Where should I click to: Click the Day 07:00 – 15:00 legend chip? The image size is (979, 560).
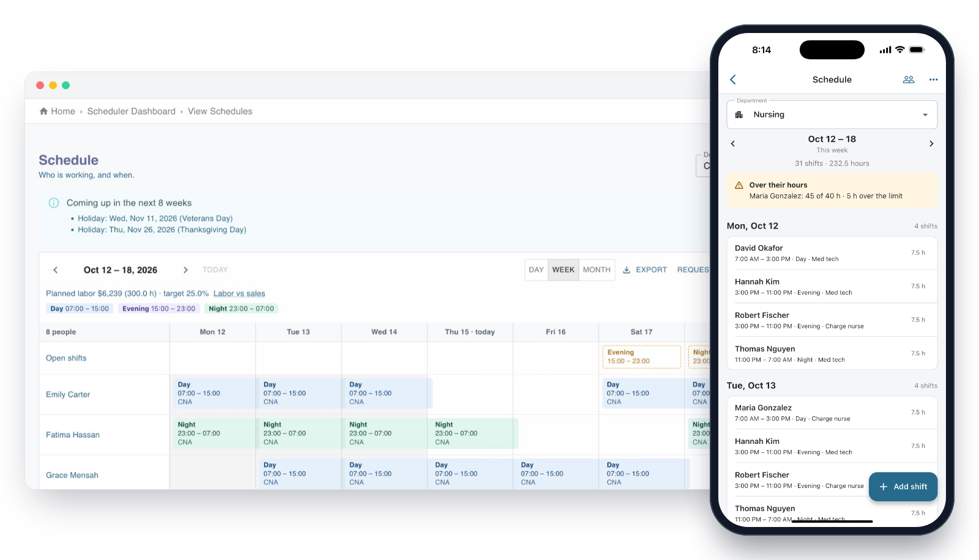(80, 309)
